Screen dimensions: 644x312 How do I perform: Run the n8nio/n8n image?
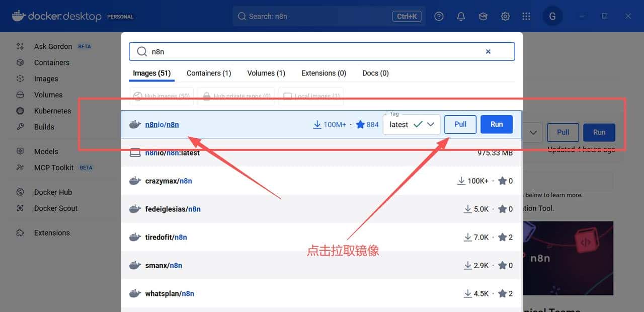(496, 124)
